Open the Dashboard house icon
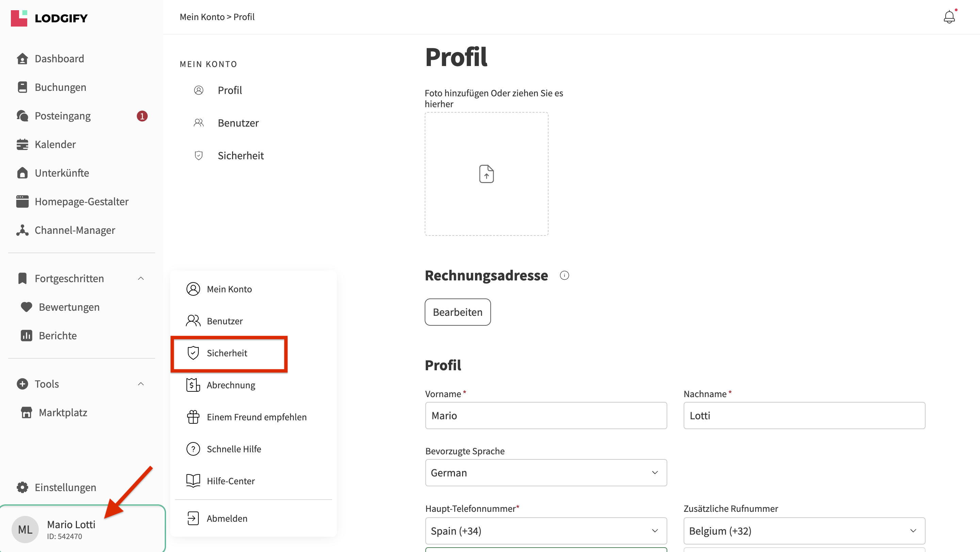 click(22, 59)
